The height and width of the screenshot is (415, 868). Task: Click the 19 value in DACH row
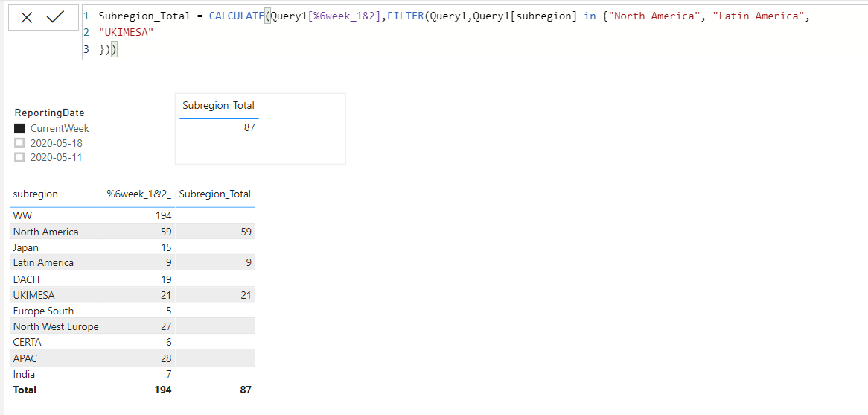click(166, 280)
